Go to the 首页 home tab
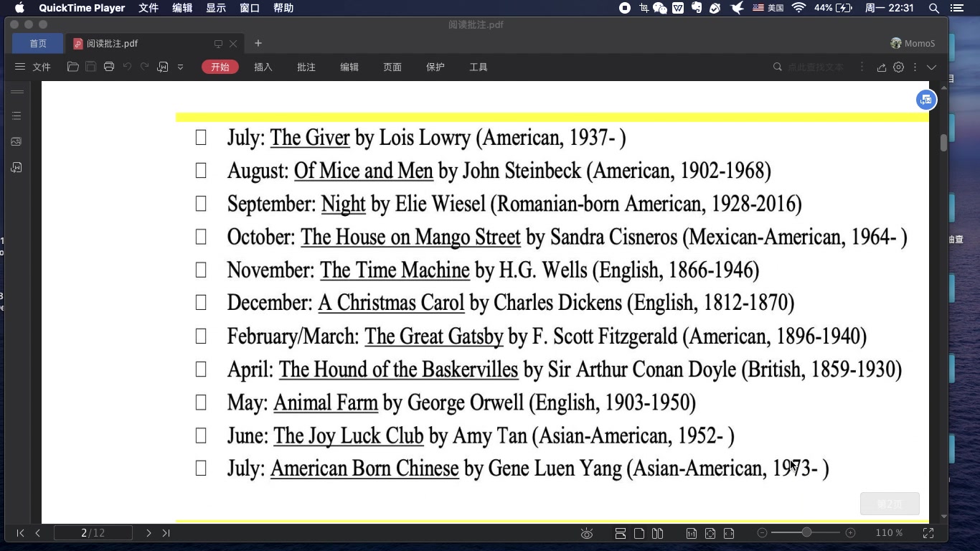 tap(38, 44)
